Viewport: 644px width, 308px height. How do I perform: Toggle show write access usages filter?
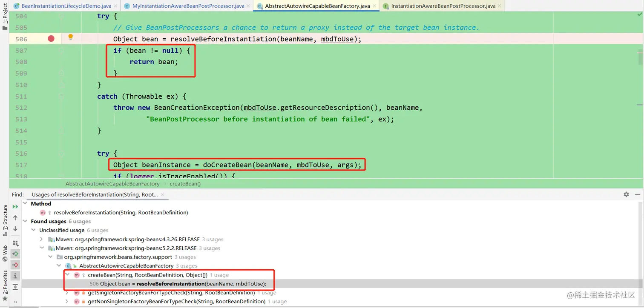coord(15,265)
